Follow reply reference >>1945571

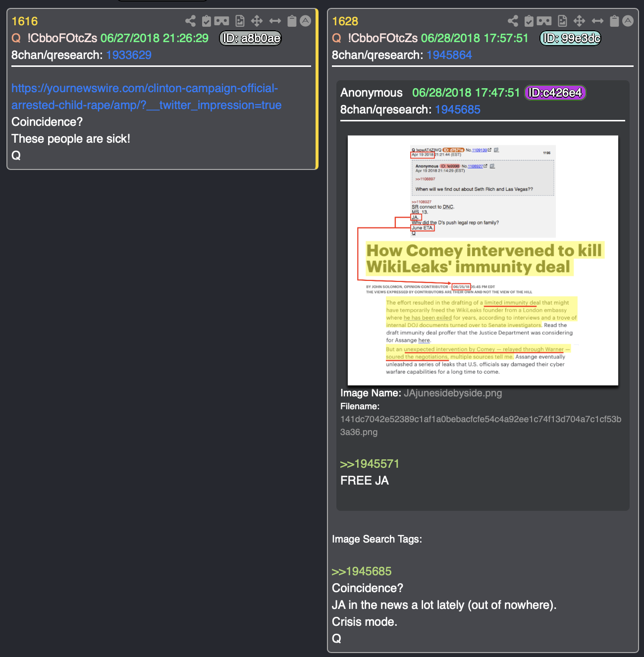(x=370, y=464)
